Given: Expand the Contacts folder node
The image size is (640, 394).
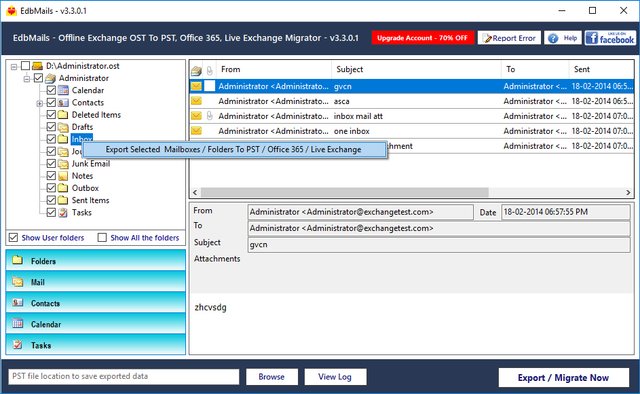Looking at the screenshot, I should tap(40, 103).
